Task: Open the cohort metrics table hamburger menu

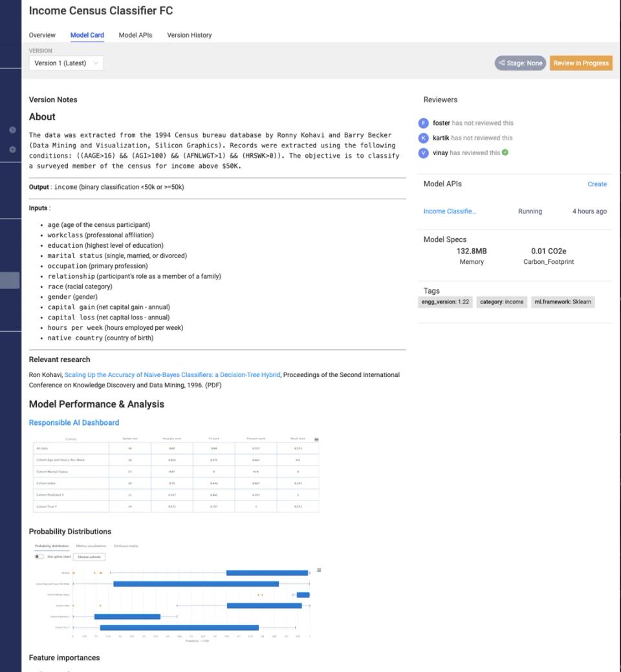Action: point(316,439)
